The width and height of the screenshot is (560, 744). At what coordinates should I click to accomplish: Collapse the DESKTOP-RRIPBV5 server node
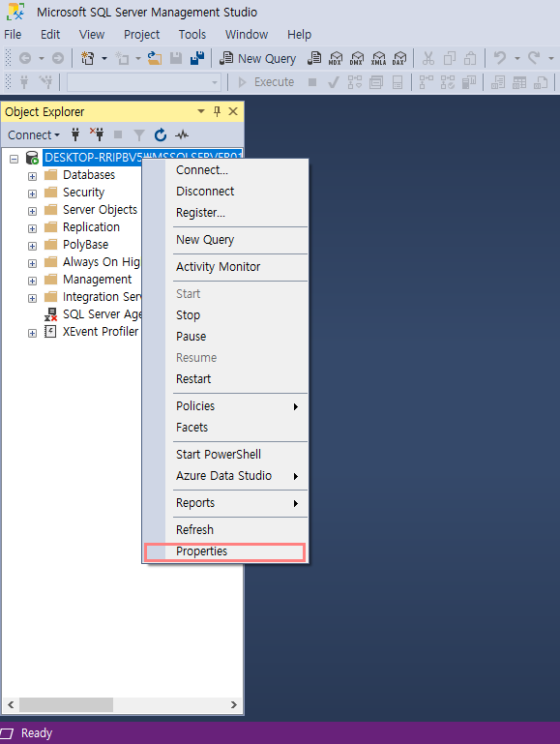click(x=15, y=159)
